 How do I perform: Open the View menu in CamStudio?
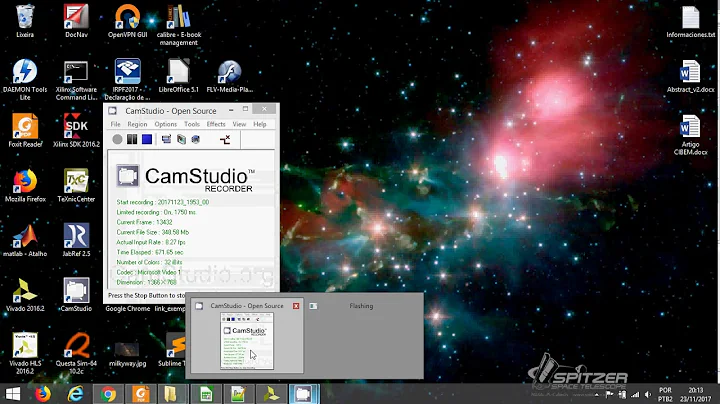click(239, 124)
